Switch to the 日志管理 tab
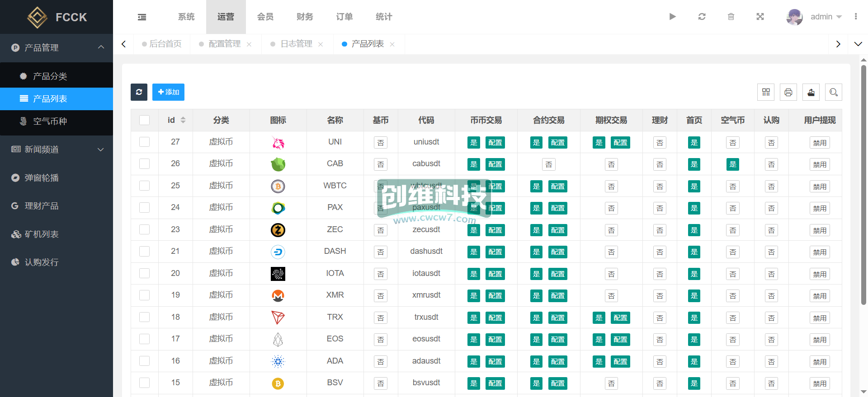 (x=296, y=44)
